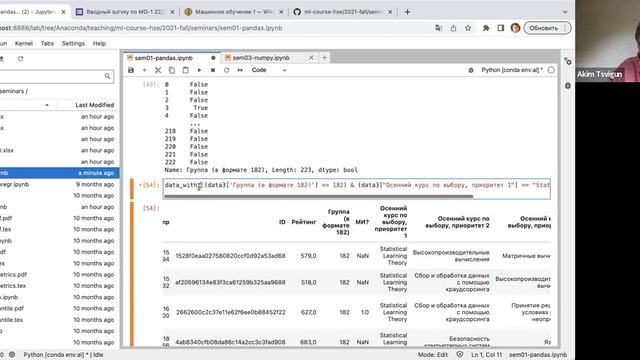The height and width of the screenshot is (360, 640).
Task: Click the file browser filter search field
Action: 56,76
